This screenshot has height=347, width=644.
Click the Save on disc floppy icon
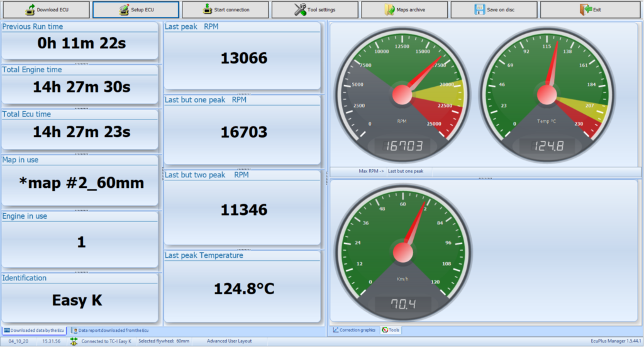[479, 9]
